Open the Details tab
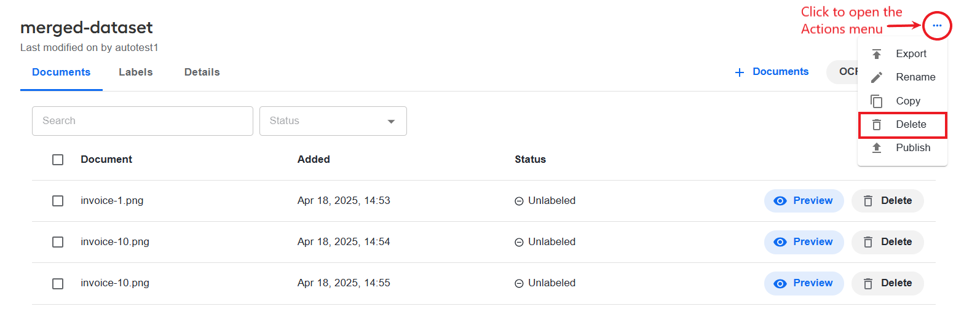Image resolution: width=980 pixels, height=309 pixels. click(202, 72)
